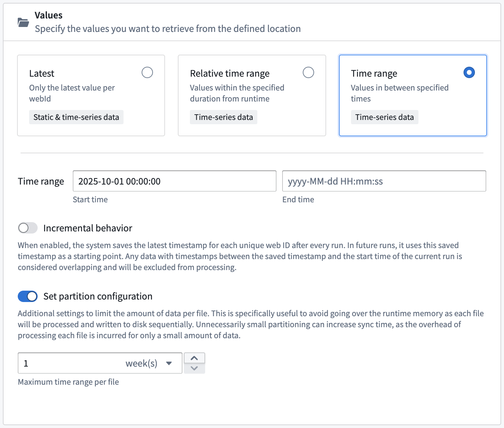Select the Latest option card
This screenshot has height=428, width=504.
click(91, 95)
